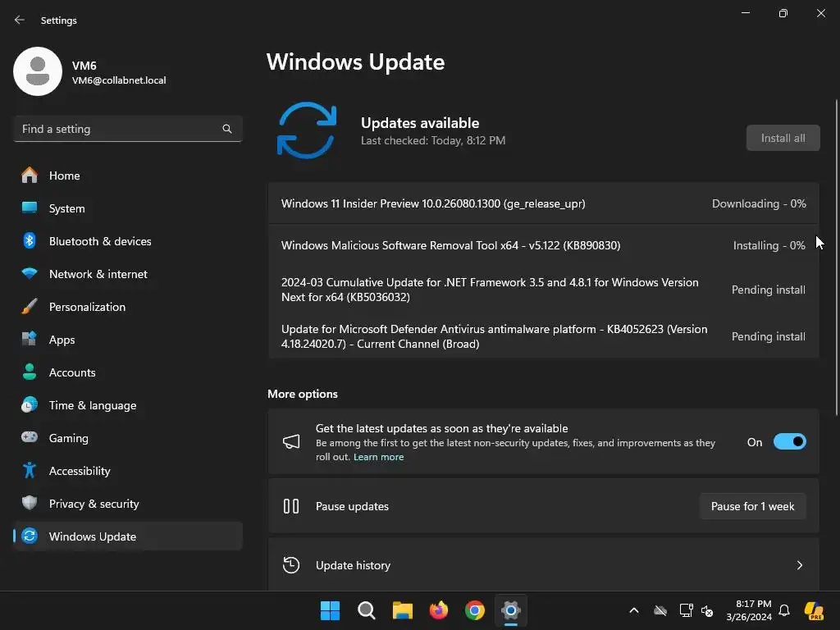This screenshot has width=840, height=630.
Task: Click Gaming label in sidebar
Action: [x=69, y=438]
